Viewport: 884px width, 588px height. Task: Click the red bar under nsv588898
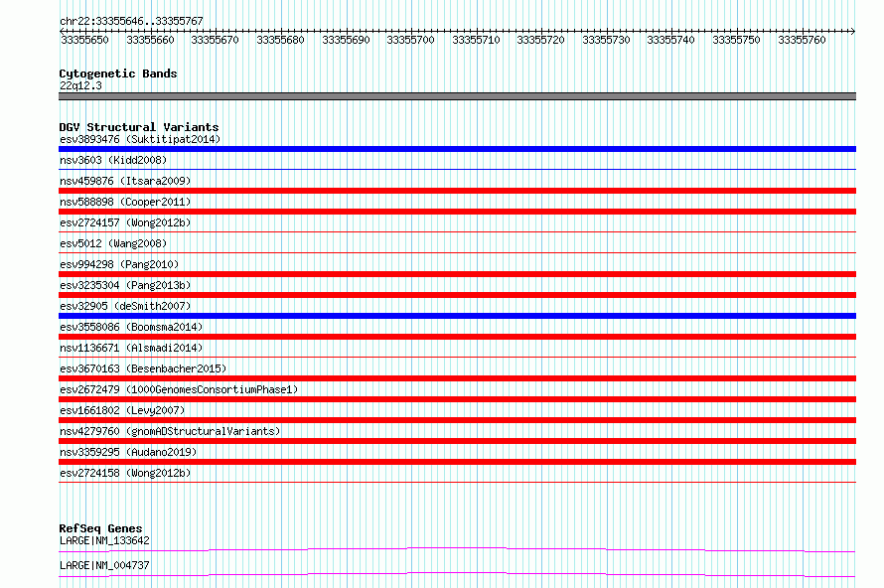click(457, 212)
